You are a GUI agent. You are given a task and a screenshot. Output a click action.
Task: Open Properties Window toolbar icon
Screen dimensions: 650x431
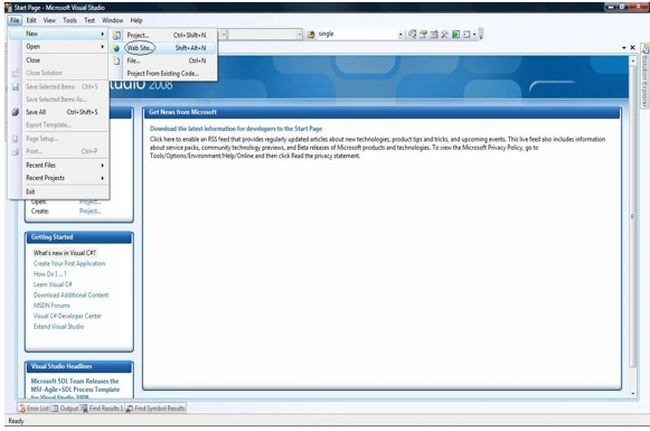[x=423, y=34]
